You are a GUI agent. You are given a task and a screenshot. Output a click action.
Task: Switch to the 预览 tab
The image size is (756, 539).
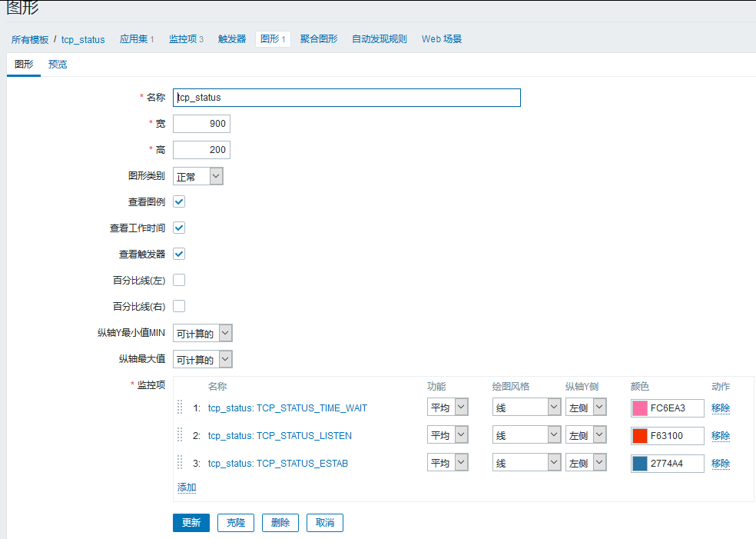coord(58,65)
